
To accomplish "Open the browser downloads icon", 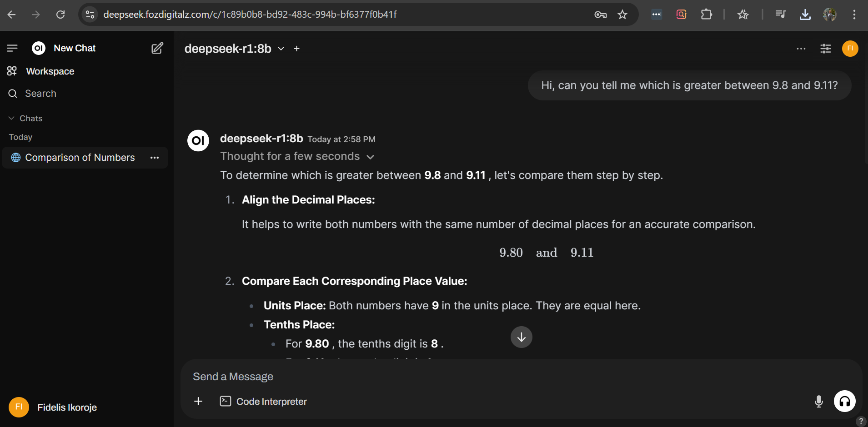I will [x=805, y=15].
